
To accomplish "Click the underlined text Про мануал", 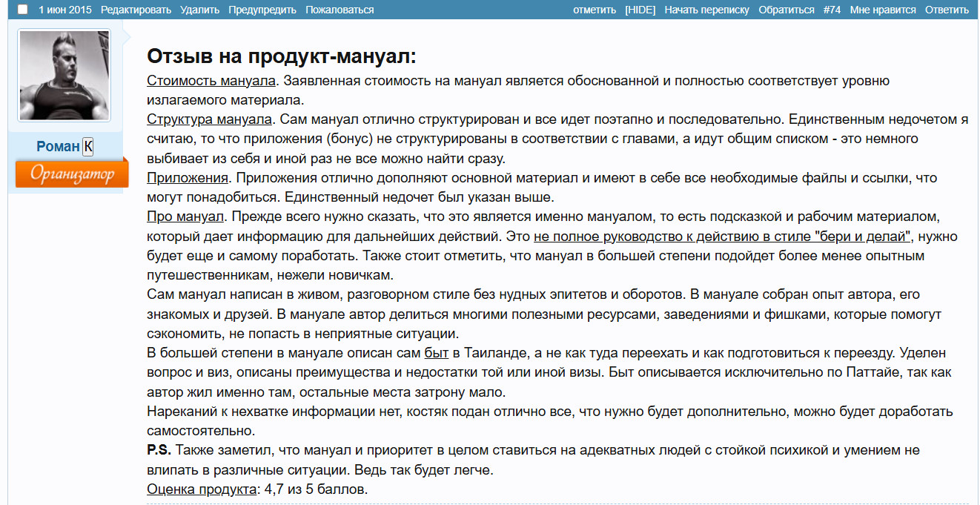I will [x=185, y=217].
